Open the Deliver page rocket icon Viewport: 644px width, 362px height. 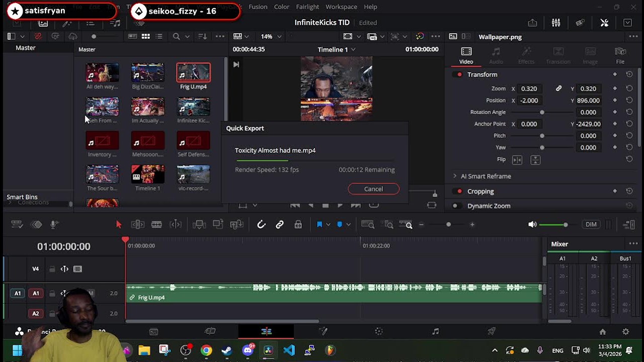click(x=492, y=331)
